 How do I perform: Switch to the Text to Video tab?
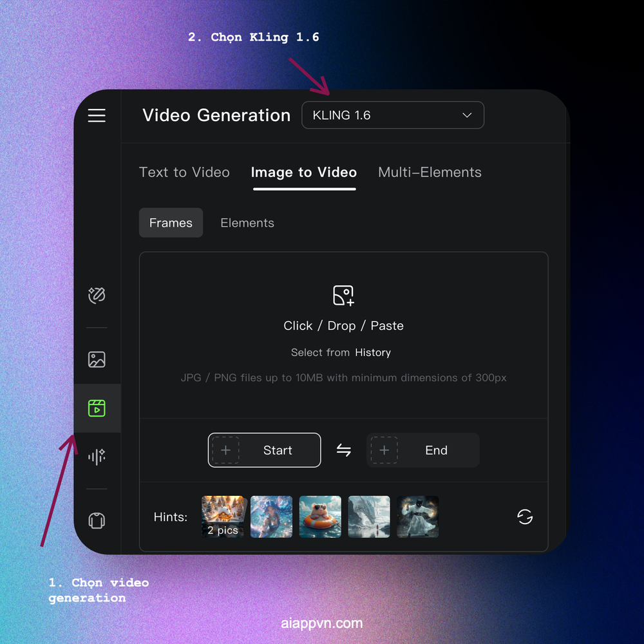click(184, 172)
